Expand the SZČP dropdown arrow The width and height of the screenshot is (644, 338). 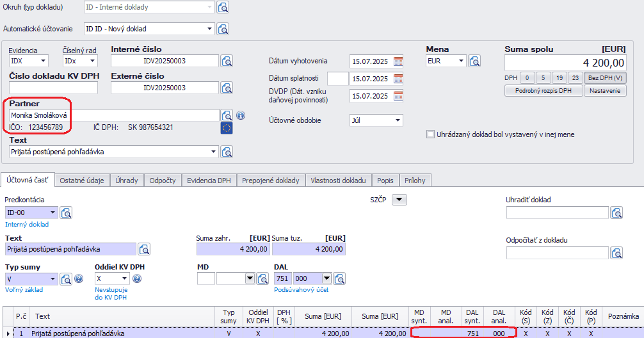pos(399,200)
